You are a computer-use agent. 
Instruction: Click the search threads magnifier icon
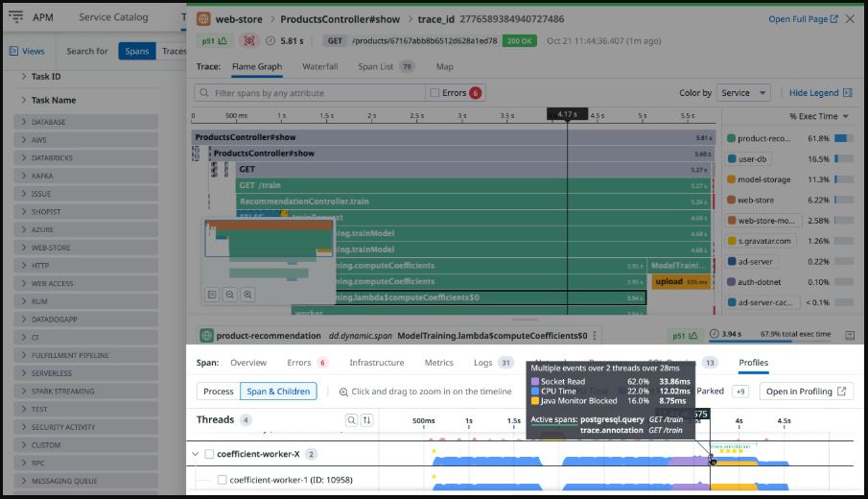(352, 420)
